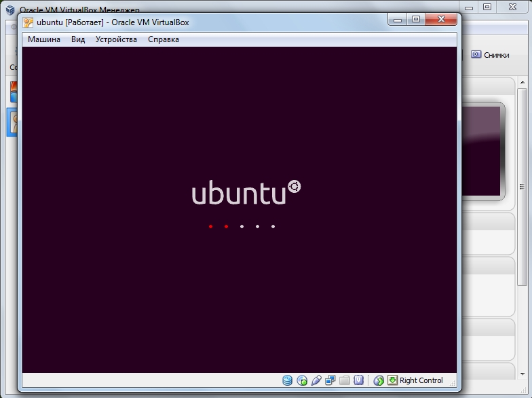532x398 pixels.
Task: Maximize the ubuntu VM window
Action: tap(416, 20)
